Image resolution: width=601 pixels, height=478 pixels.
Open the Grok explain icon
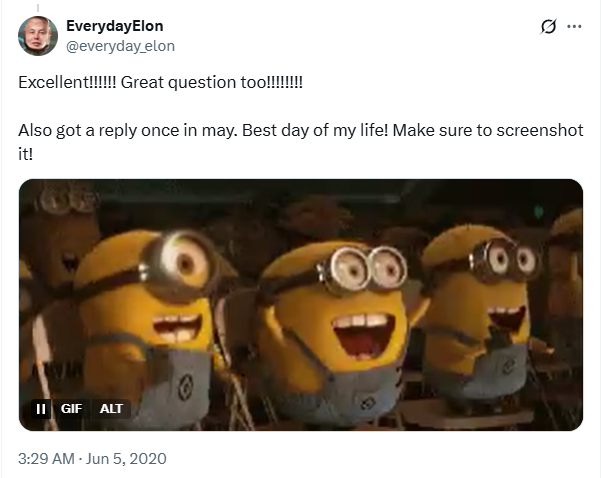point(548,26)
